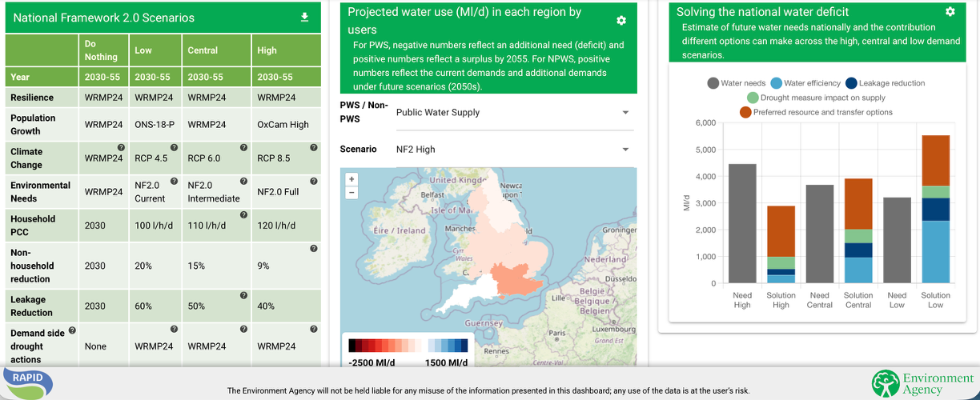The height and width of the screenshot is (400, 980).
Task: Click the 100 l/h/d cell
Action: [x=154, y=226]
